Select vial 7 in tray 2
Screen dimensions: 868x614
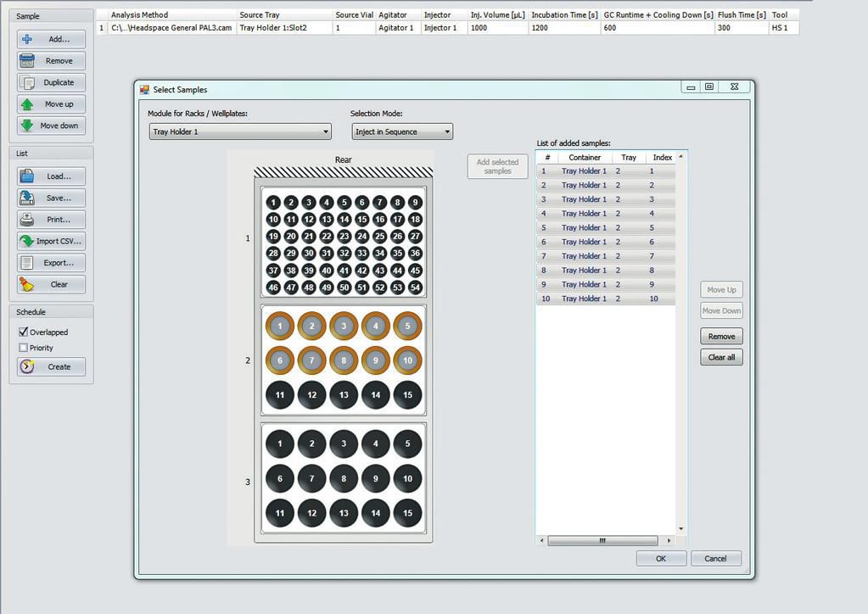point(312,360)
